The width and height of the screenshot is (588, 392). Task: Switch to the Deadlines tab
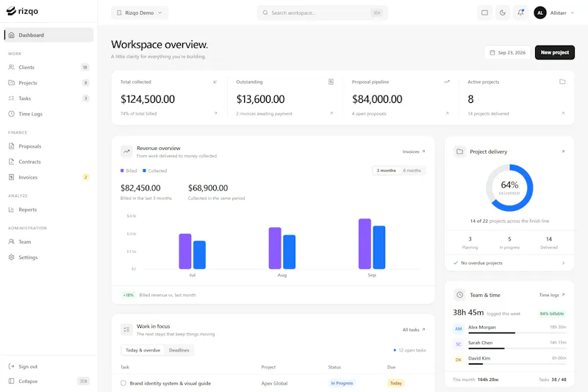(179, 350)
